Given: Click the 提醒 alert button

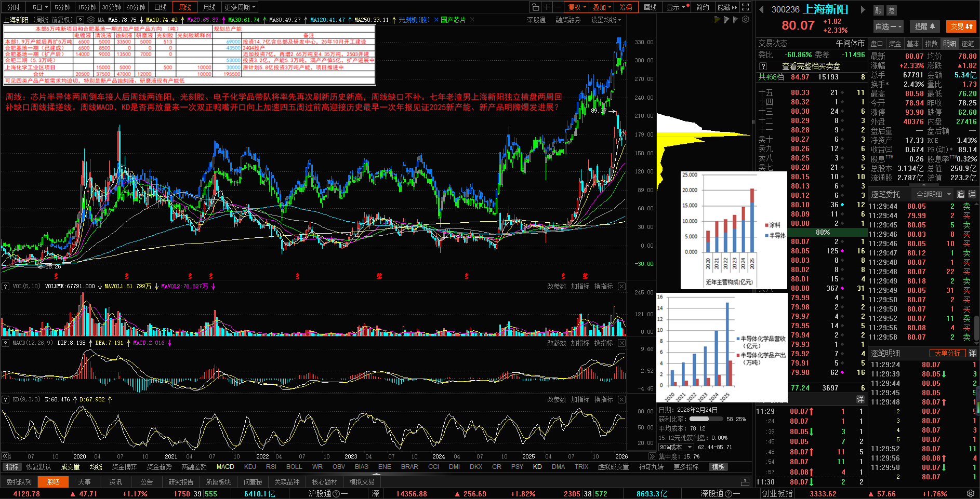Looking at the screenshot, I should point(925,26).
